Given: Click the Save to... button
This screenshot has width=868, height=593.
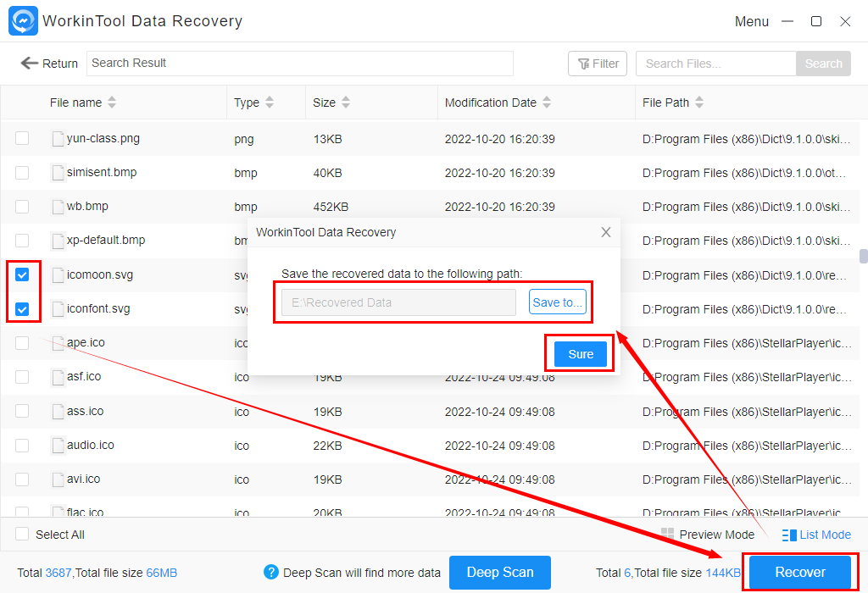Looking at the screenshot, I should pos(558,302).
